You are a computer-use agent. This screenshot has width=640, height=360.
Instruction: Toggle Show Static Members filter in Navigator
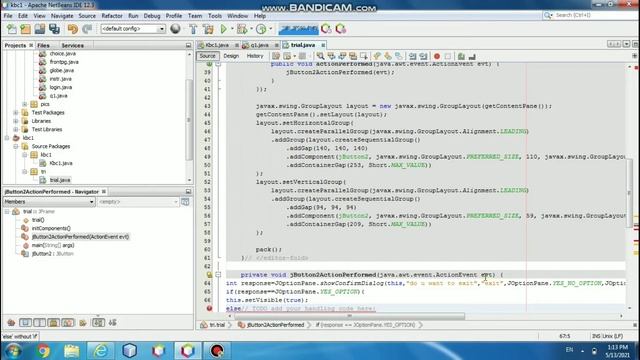pos(40,323)
